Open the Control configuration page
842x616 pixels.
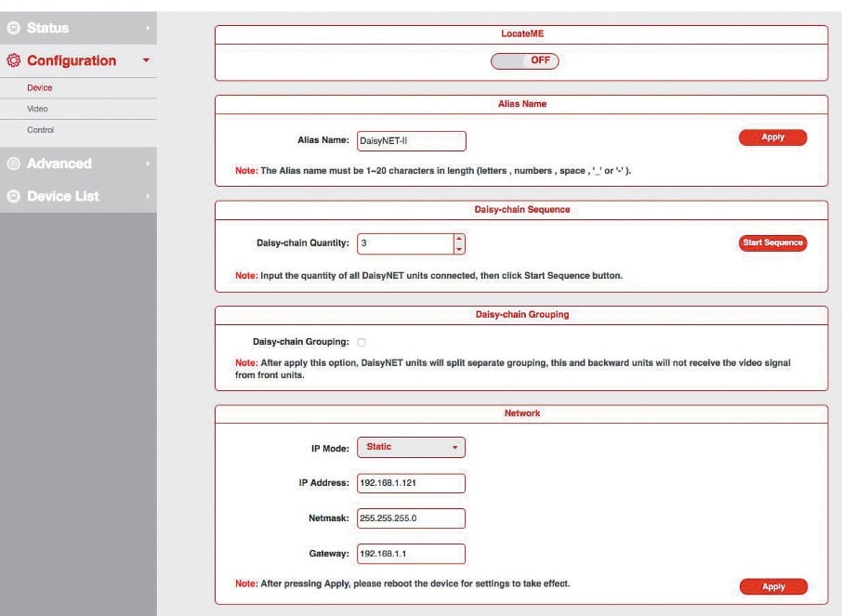pos(40,130)
